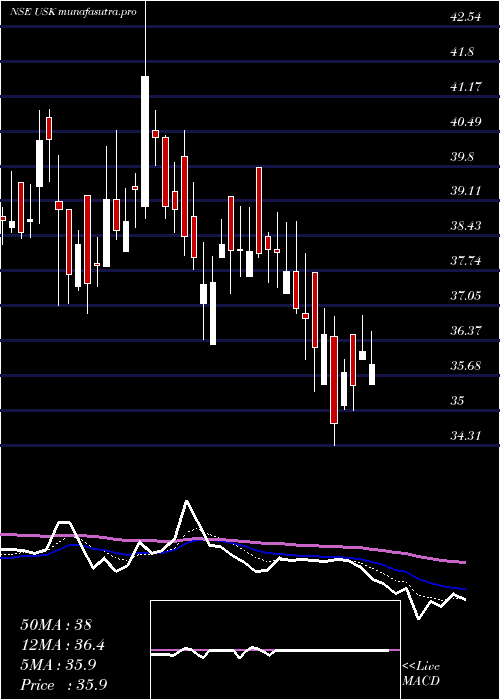The image size is (500, 700).
Task: Select the 39.11 price axis label
Action: 466,191
